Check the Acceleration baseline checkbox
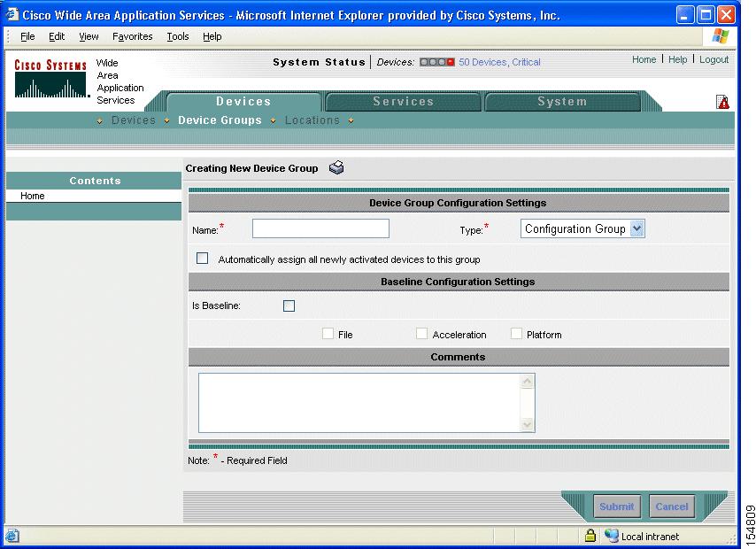 pyautogui.click(x=422, y=334)
